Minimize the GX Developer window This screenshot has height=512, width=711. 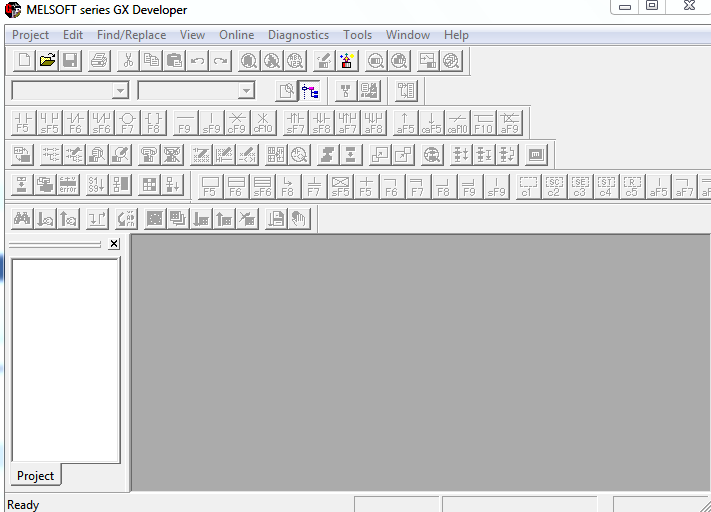pos(625,6)
